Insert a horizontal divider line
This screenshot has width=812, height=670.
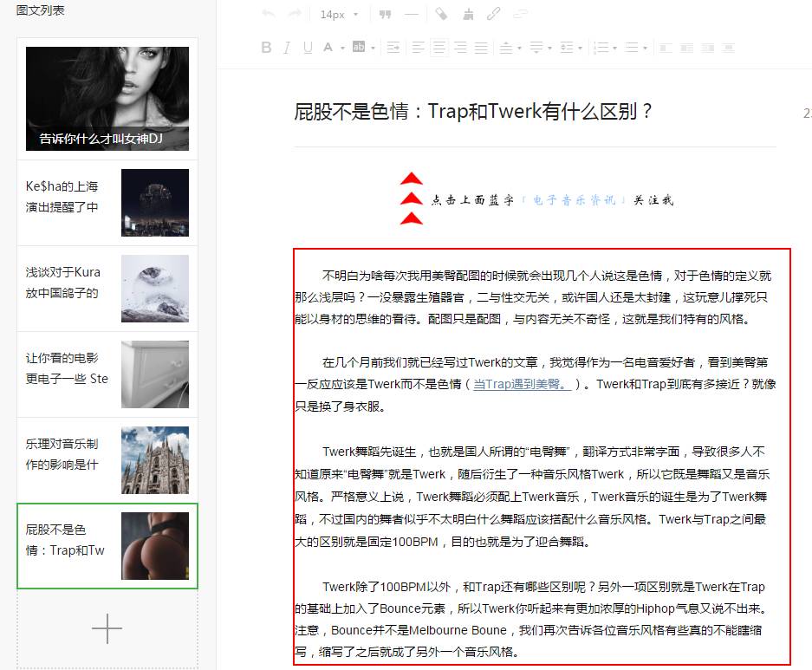pyautogui.click(x=411, y=15)
